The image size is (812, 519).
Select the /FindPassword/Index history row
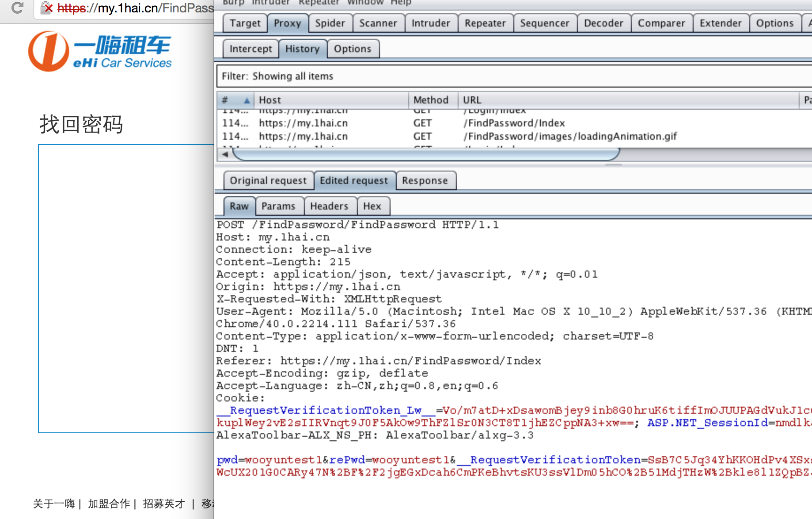coord(514,123)
